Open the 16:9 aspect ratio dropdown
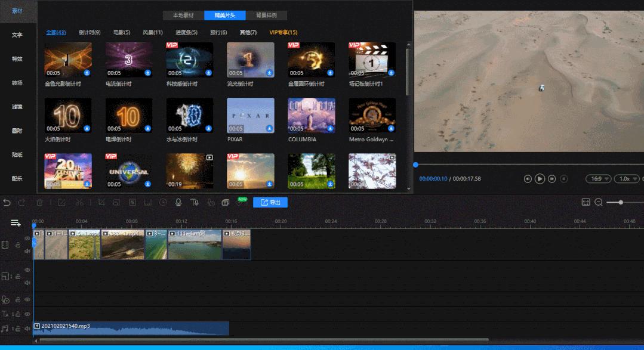644x350 pixels. pos(599,179)
